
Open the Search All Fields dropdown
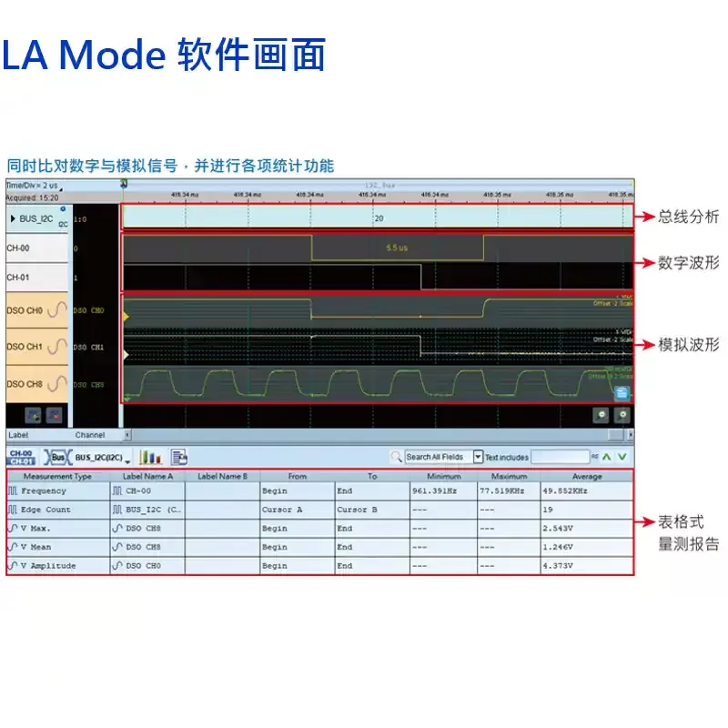(478, 457)
